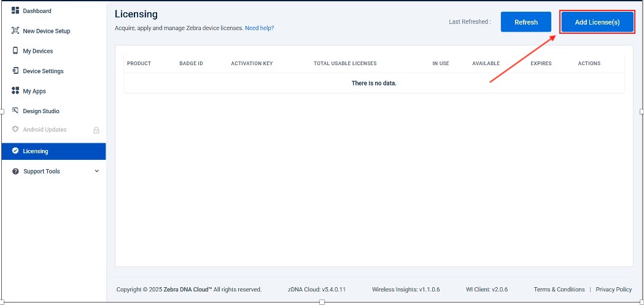The width and height of the screenshot is (644, 305).
Task: Go to My Devices in the sidebar
Action: tap(38, 51)
